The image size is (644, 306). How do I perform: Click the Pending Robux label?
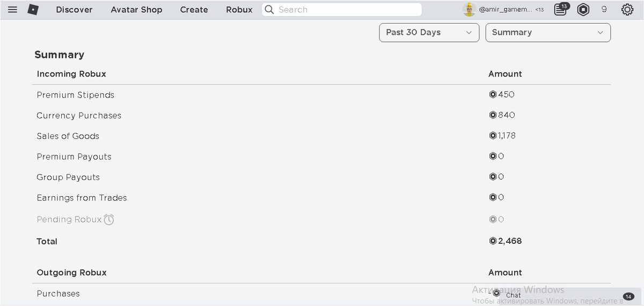(x=69, y=219)
